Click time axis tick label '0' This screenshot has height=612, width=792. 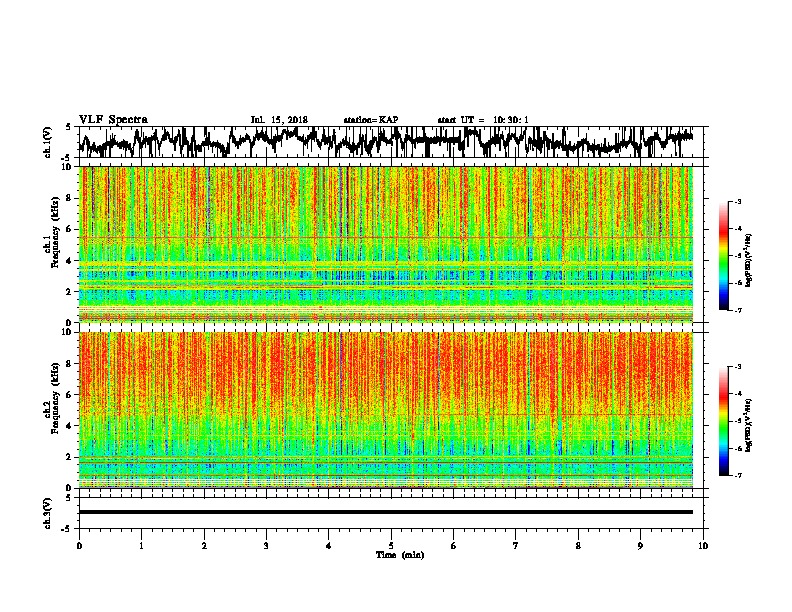[79, 546]
